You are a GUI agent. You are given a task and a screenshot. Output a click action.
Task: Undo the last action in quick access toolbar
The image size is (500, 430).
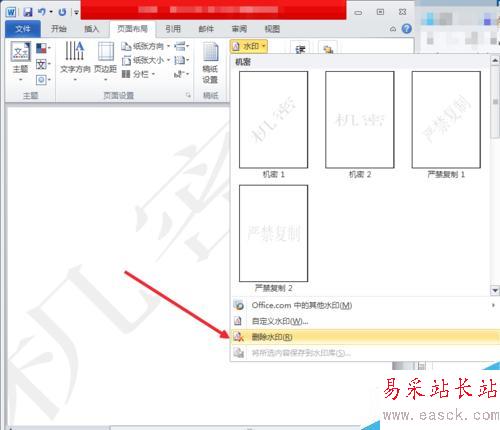pos(42,12)
